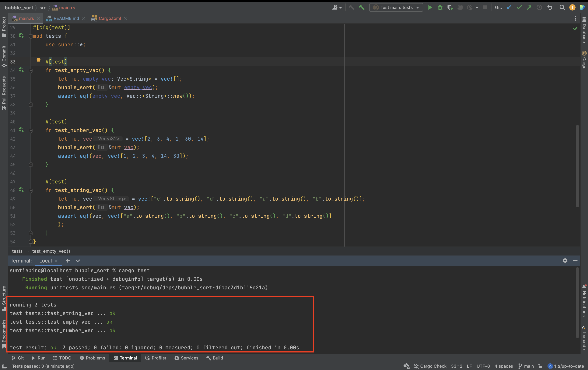Image resolution: width=588 pixels, height=370 pixels.
Task: Toggle the Structure tool window
Action: click(4, 298)
